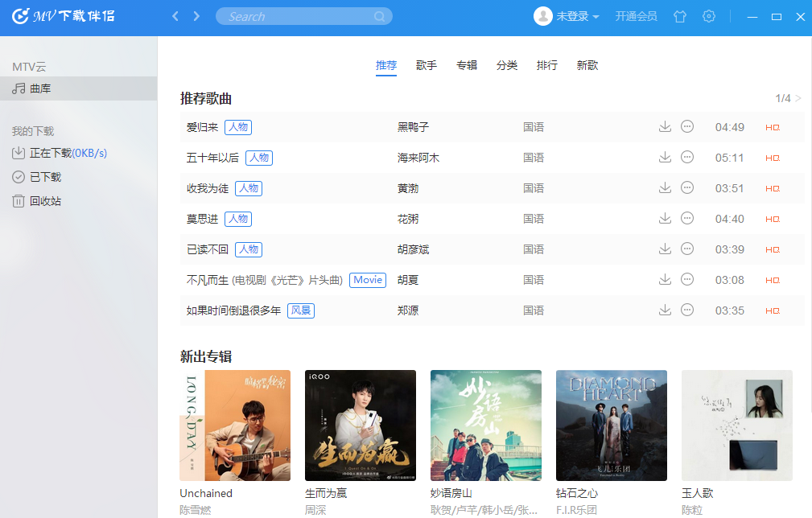Open the 生而为赢 album cover
The image size is (812, 518).
pyautogui.click(x=361, y=425)
